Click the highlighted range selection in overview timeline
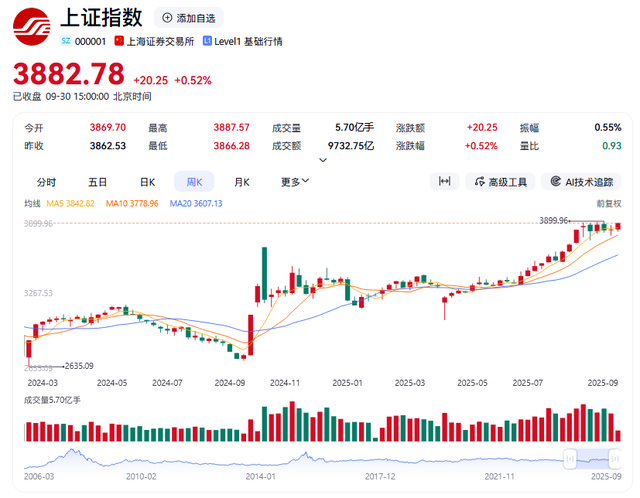The width and height of the screenshot is (640, 498). tap(592, 459)
